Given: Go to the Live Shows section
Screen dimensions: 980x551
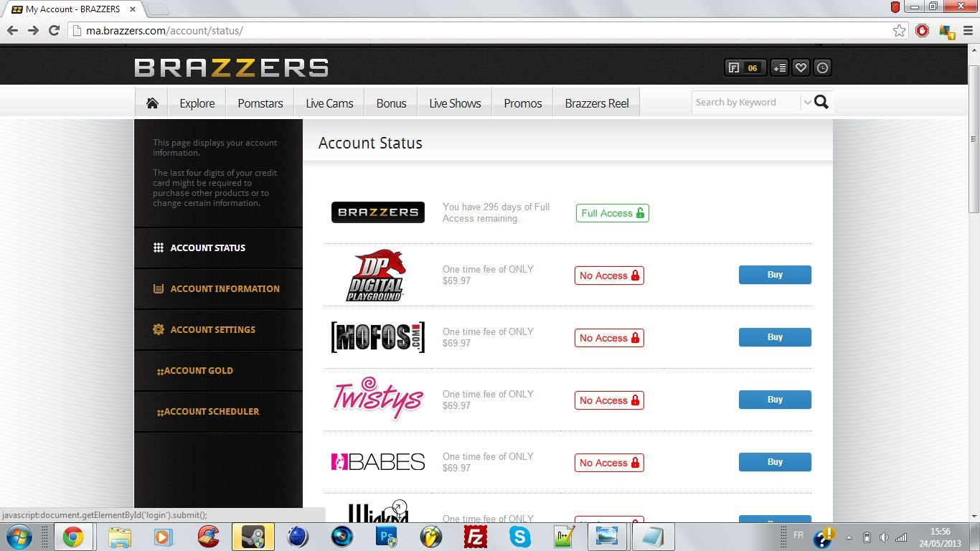Looking at the screenshot, I should [455, 103].
